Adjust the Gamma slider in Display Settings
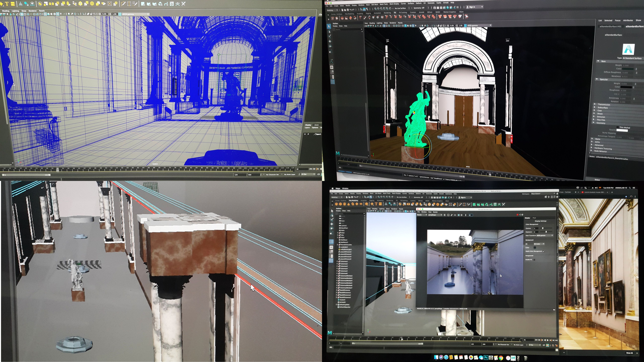644x362 pixels. click(x=543, y=228)
